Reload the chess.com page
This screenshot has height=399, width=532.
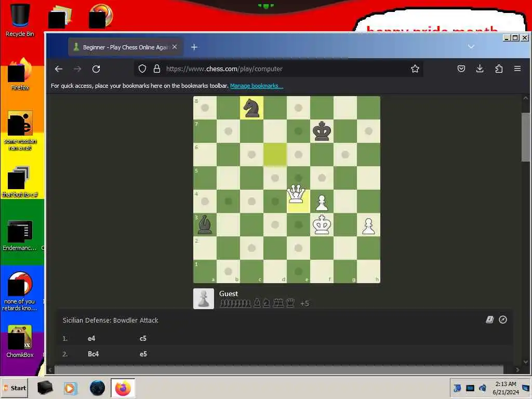(96, 69)
